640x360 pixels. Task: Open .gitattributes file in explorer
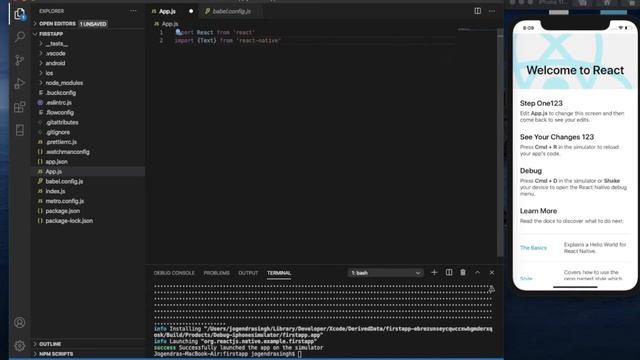point(62,122)
